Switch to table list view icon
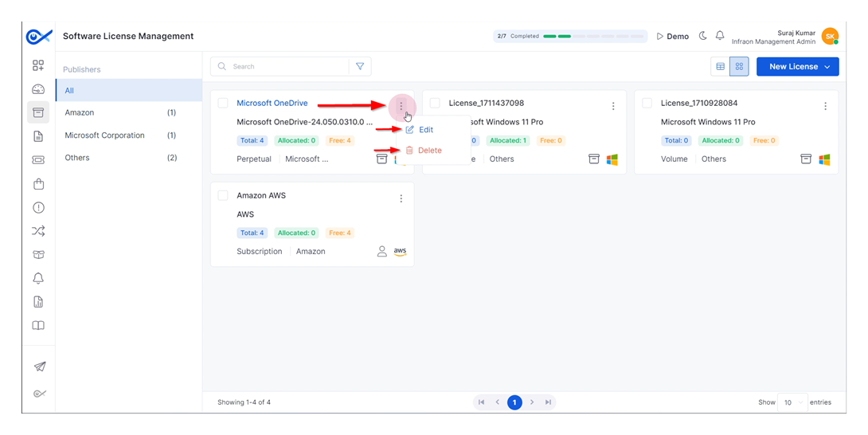This screenshot has width=868, height=435. (x=720, y=67)
